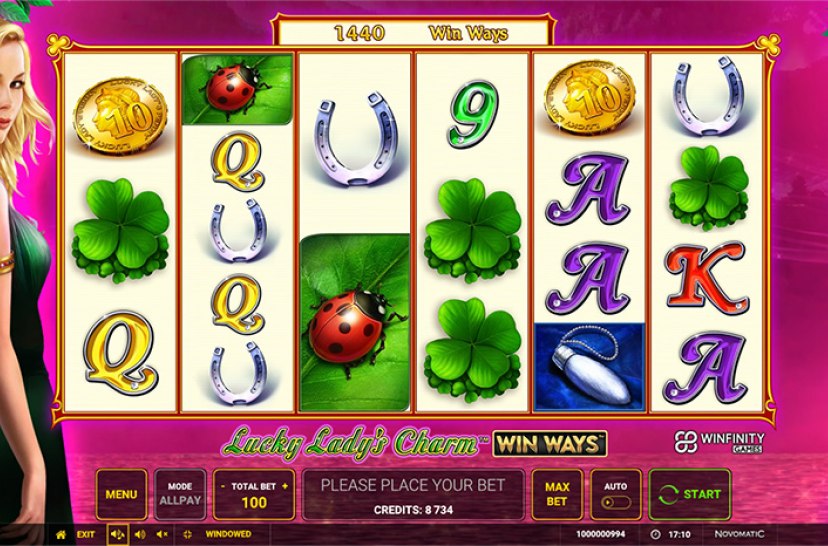Click the MAX BET button
The image size is (828, 546).
point(557,494)
